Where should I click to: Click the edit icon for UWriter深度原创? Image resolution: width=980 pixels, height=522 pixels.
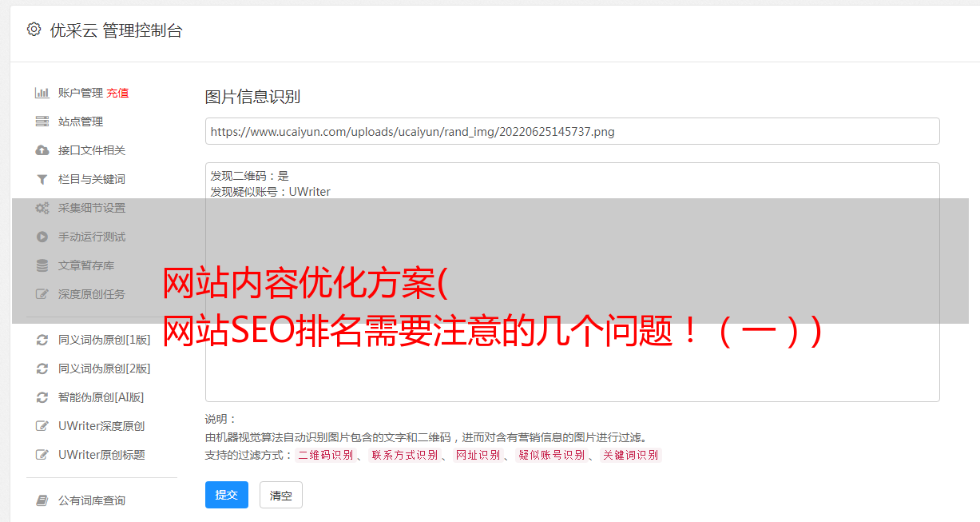[x=42, y=426]
